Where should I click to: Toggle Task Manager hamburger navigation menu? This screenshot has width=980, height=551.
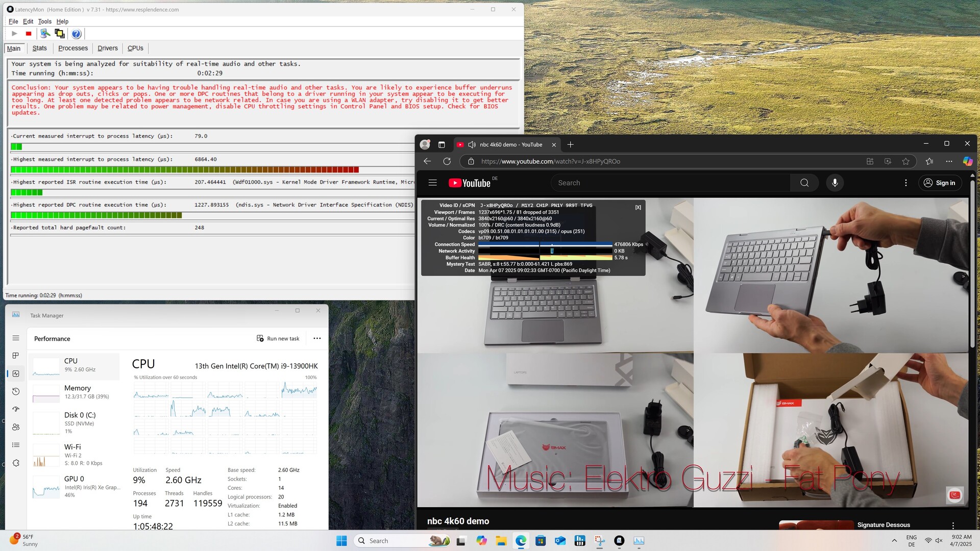(x=16, y=338)
